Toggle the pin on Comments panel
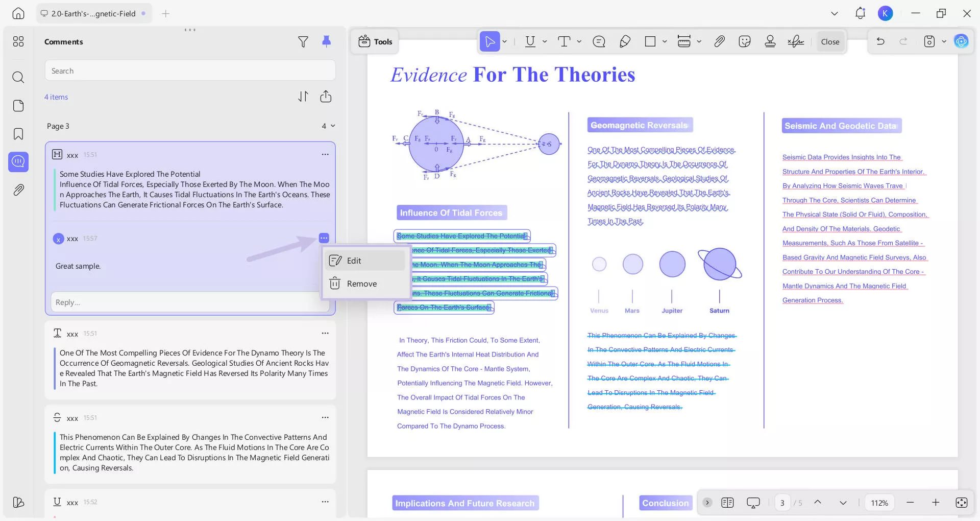The width and height of the screenshot is (980, 521). [x=327, y=42]
